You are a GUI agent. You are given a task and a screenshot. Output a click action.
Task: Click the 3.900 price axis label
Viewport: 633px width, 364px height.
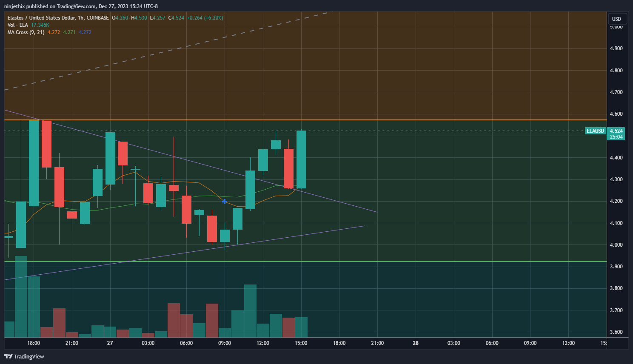click(x=616, y=267)
